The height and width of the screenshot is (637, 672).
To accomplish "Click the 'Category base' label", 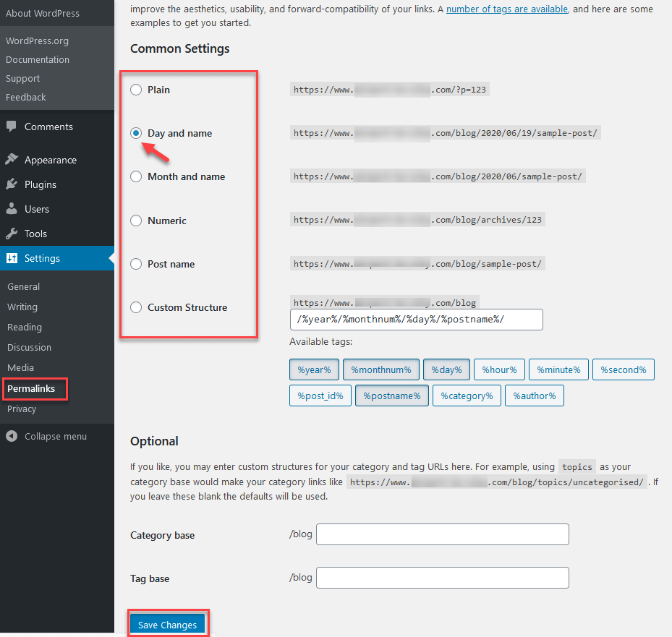I will click(163, 536).
